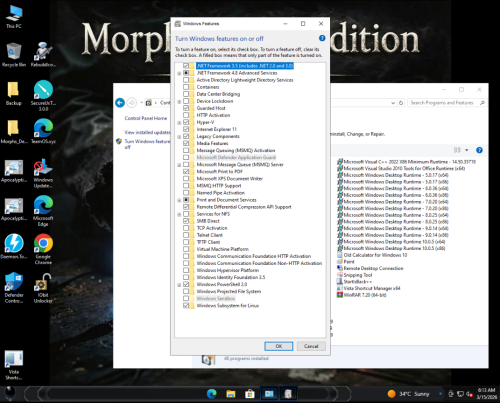Click the Defender Control desktop icon

coord(14,288)
